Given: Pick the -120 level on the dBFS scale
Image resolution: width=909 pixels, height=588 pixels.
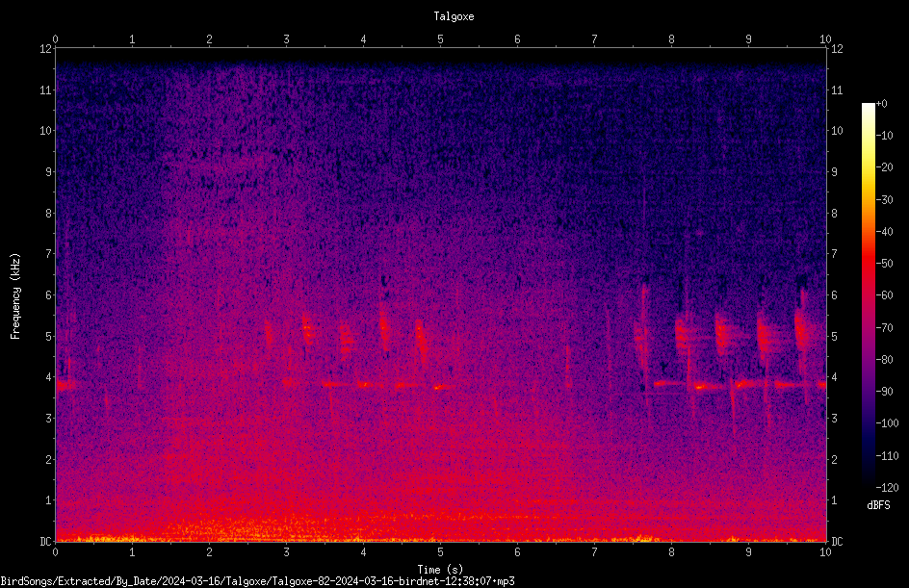Looking at the screenshot, I should 887,487.
